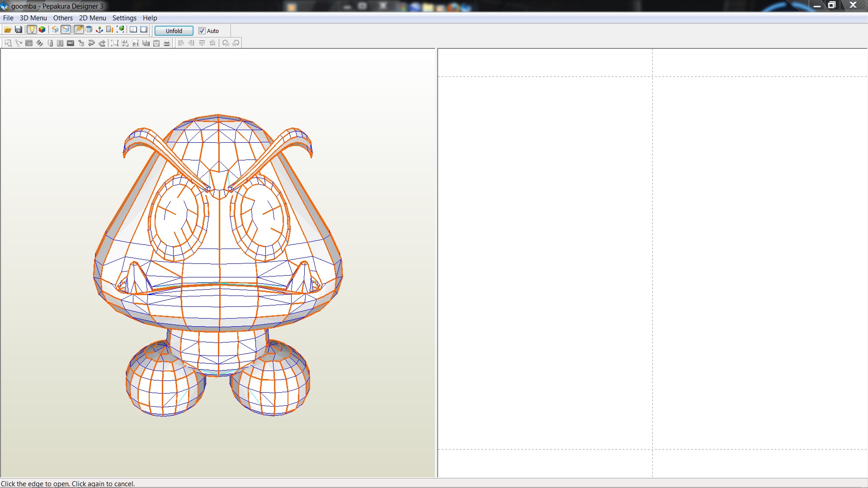Click the goomba model's left eye
This screenshot has width=868, height=488.
(x=178, y=218)
